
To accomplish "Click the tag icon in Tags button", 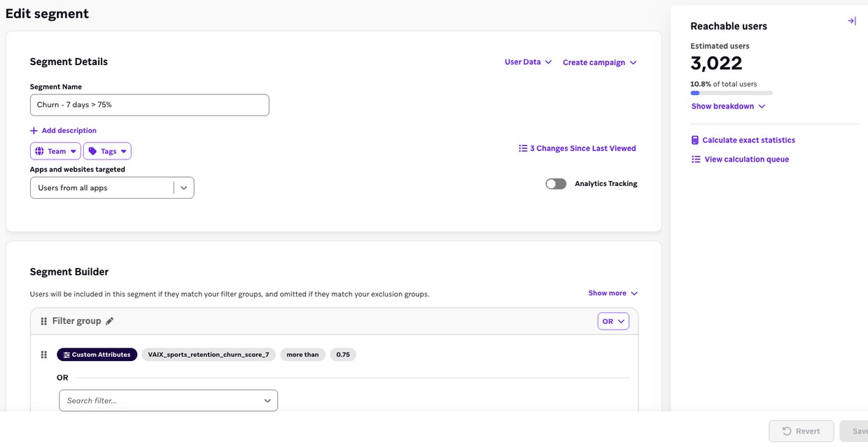I will point(92,151).
